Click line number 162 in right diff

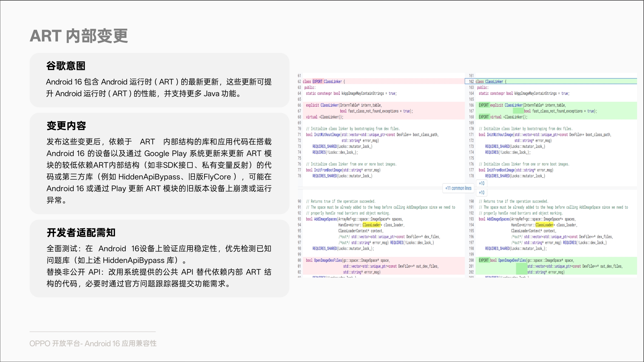coord(471,81)
